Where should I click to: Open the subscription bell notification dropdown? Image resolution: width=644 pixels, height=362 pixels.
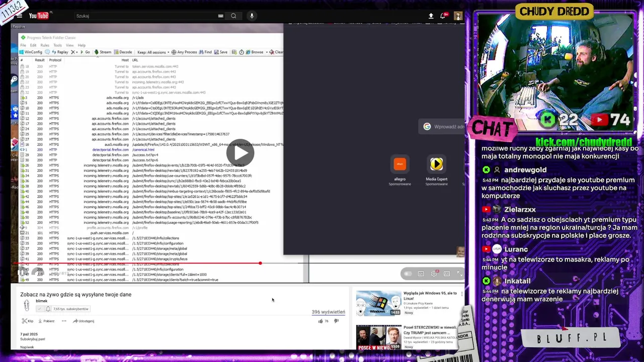point(48,309)
